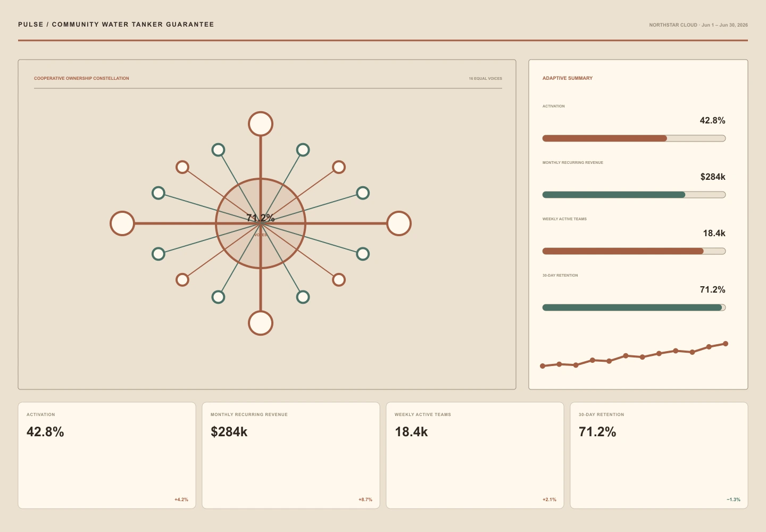The height and width of the screenshot is (532, 766).
Task: Click the last point on the sparkline chart
Action: coord(726,344)
